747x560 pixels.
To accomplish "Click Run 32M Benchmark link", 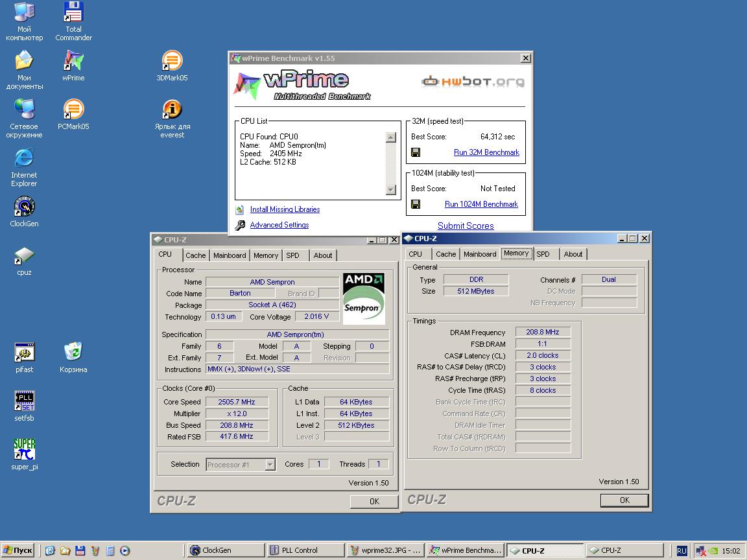I will click(x=486, y=152).
